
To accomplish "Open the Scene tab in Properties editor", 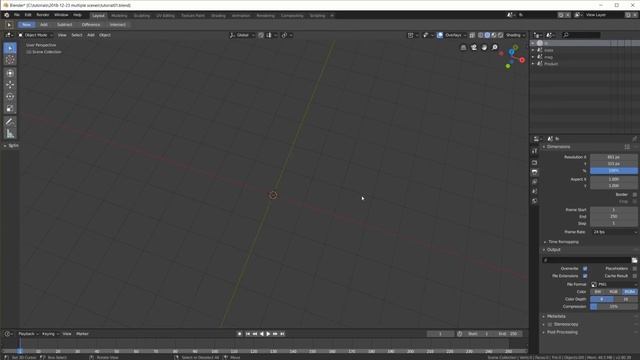I will pyautogui.click(x=535, y=191).
